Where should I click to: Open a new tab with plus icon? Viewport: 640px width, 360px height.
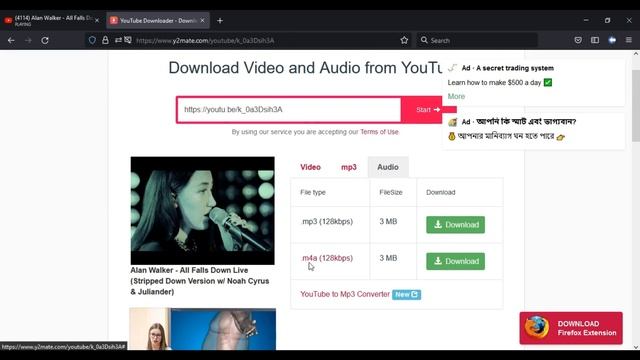[x=220, y=20]
